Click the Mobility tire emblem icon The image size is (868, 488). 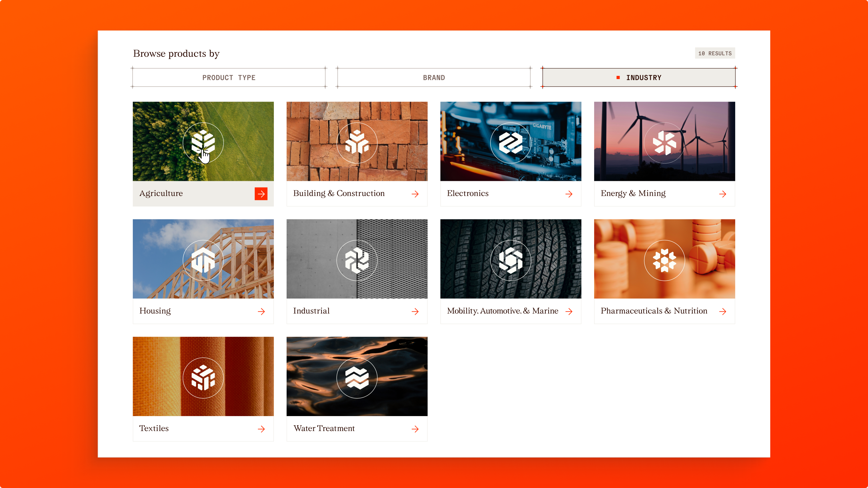pos(511,260)
